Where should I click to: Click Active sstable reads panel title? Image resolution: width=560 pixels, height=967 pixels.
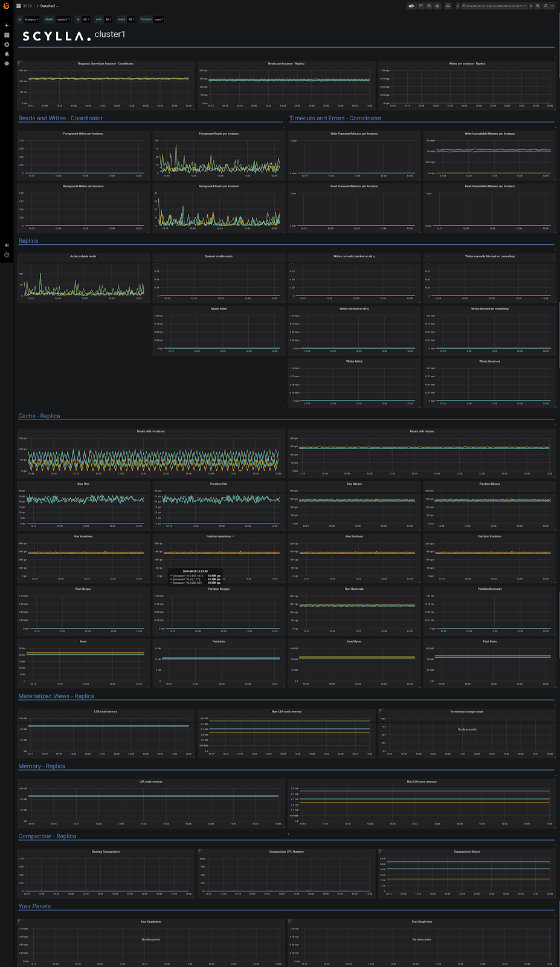(x=83, y=256)
